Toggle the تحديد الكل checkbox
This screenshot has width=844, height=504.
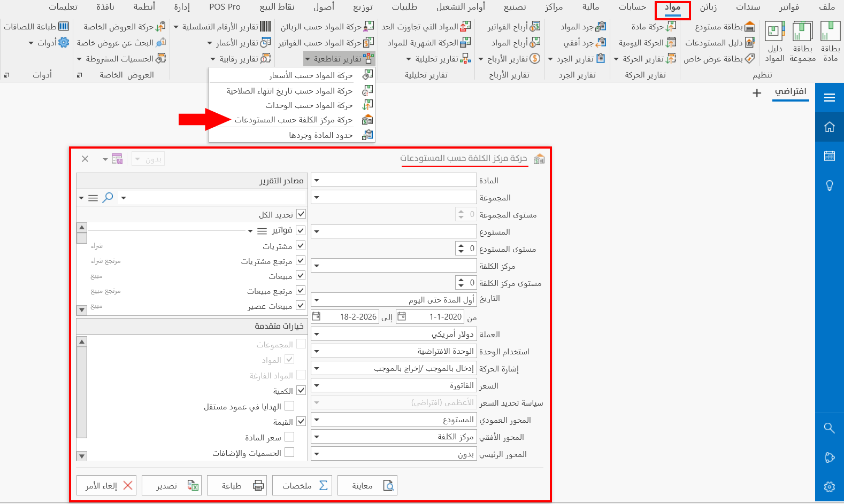301,214
